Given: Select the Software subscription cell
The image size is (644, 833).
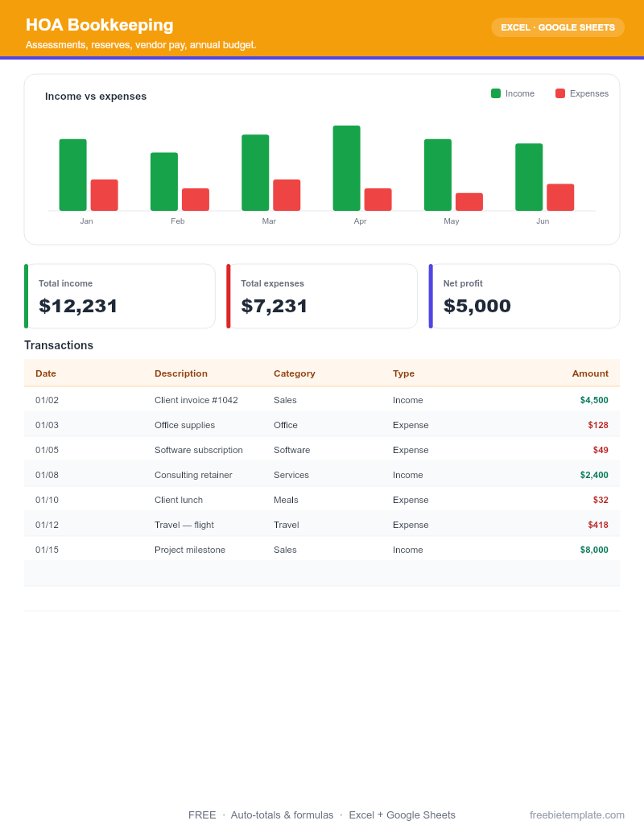Looking at the screenshot, I should [x=199, y=450].
